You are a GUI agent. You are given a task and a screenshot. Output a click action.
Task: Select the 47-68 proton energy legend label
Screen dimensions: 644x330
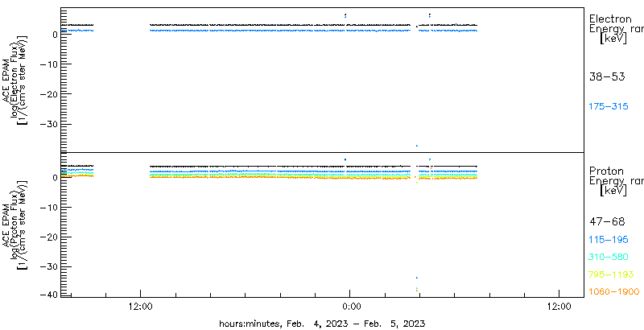[607, 222]
